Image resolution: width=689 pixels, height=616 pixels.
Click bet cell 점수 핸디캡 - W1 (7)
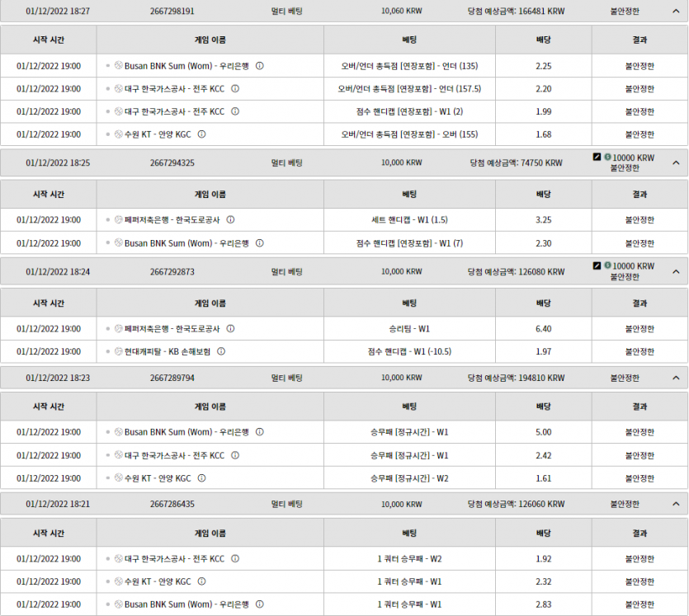pyautogui.click(x=409, y=242)
